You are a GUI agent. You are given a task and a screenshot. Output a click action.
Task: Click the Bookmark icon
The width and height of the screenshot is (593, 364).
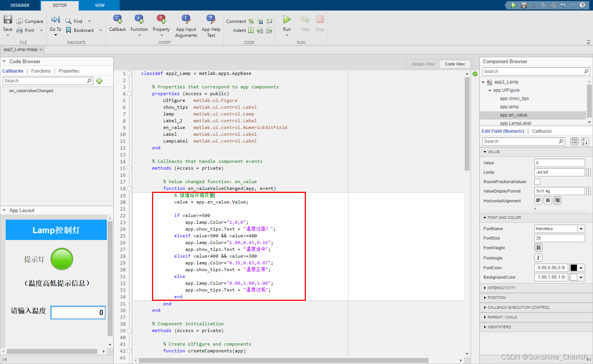point(68,30)
